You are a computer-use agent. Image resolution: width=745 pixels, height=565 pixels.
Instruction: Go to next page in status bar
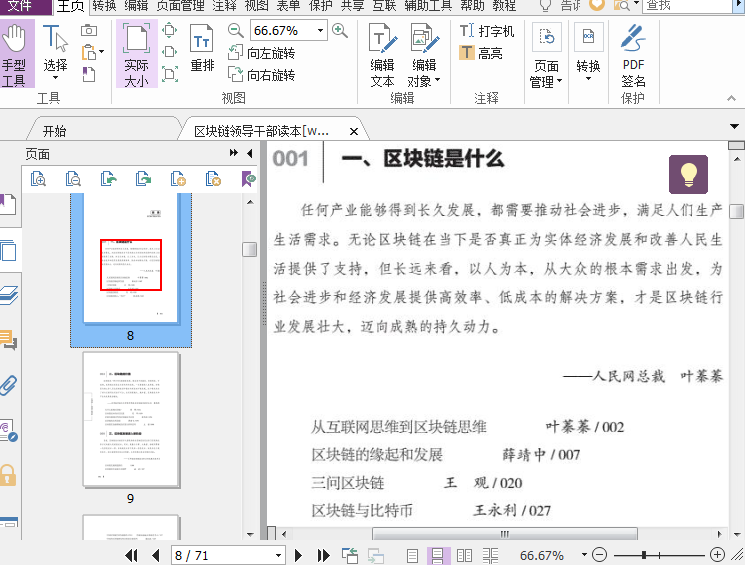pos(298,555)
